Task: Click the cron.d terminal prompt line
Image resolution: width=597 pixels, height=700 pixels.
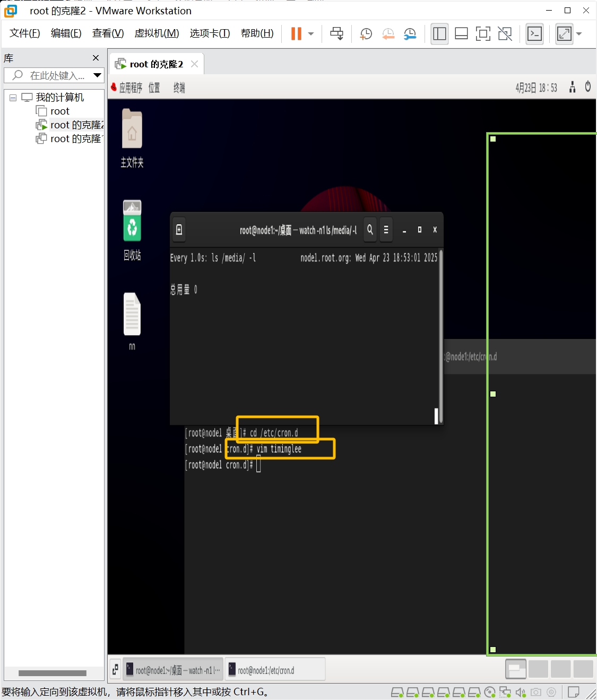Action: click(223, 465)
